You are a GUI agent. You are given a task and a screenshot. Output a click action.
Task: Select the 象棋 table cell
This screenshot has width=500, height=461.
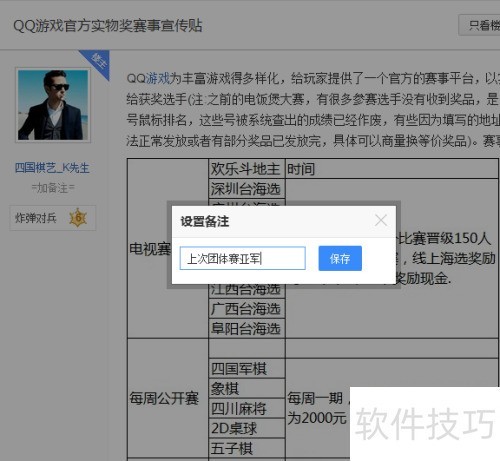247,388
